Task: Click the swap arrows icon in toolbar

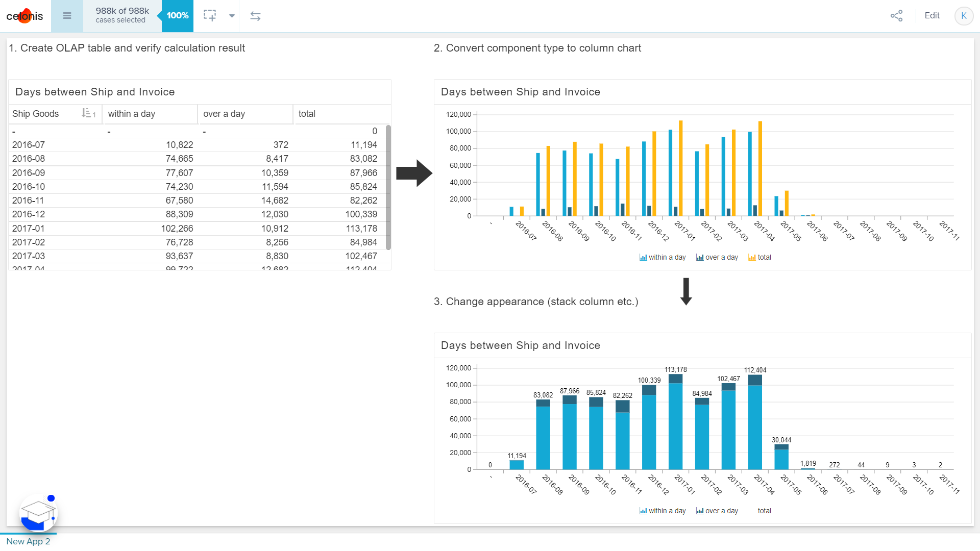Action: click(255, 16)
